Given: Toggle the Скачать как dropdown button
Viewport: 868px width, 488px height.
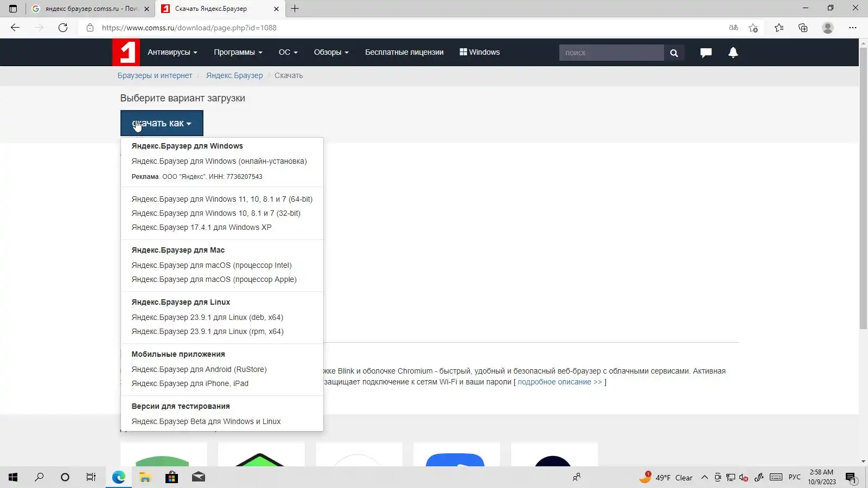Looking at the screenshot, I should (x=162, y=123).
